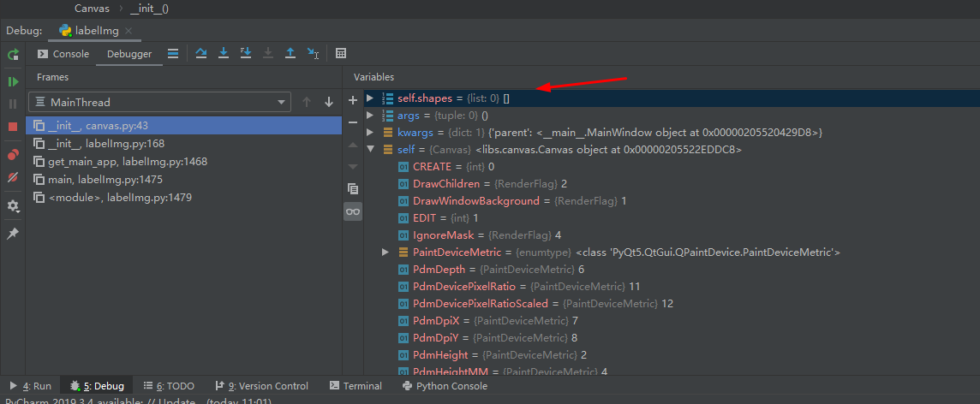View all breakpoints
This screenshot has width=980, height=404.
pyautogui.click(x=13, y=154)
